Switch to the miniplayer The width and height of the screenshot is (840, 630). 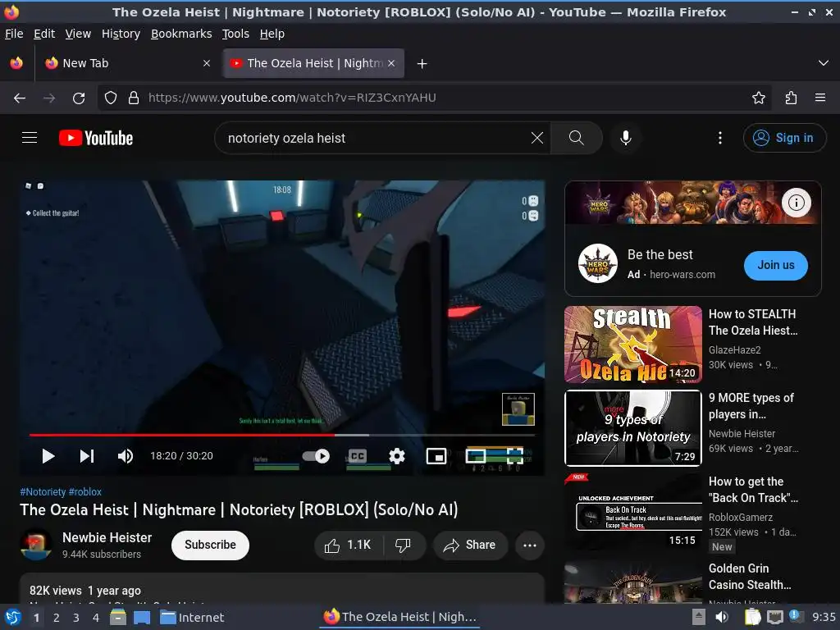pos(436,456)
